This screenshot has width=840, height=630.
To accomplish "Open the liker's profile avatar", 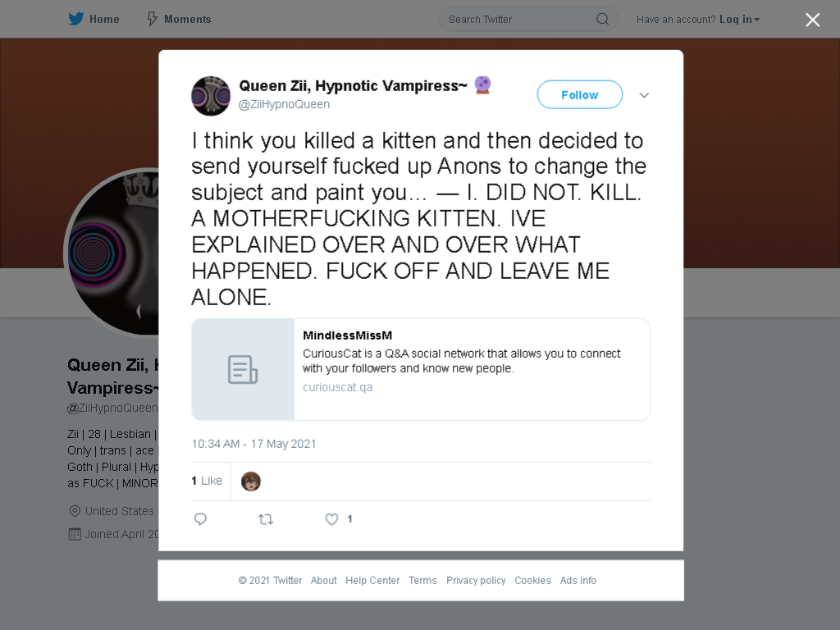I will coord(251,482).
